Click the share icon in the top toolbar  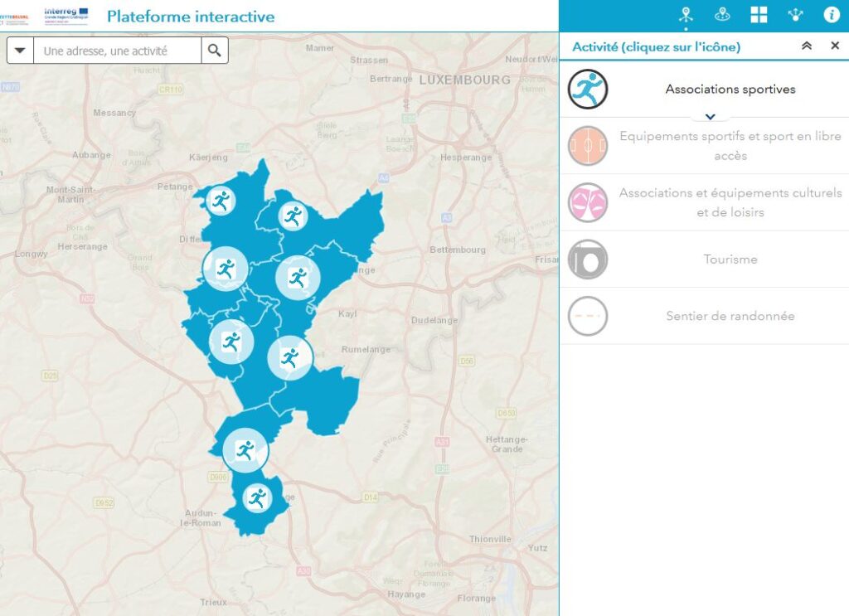click(796, 14)
